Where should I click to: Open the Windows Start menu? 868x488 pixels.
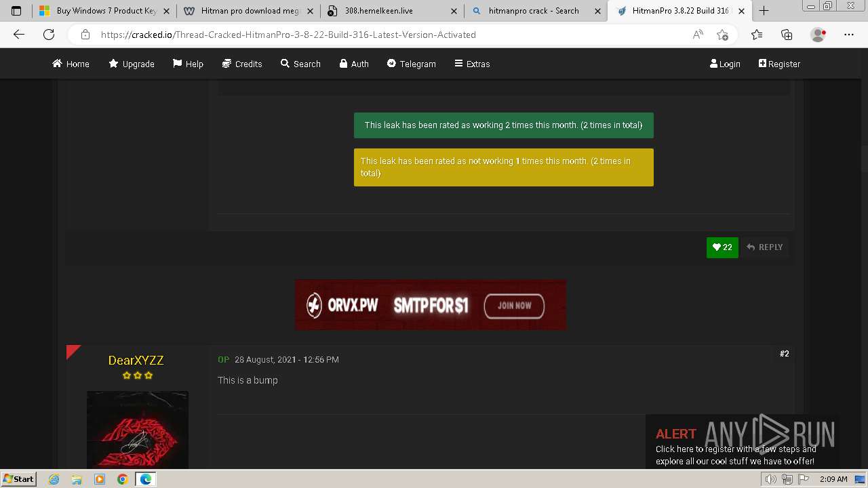click(18, 479)
